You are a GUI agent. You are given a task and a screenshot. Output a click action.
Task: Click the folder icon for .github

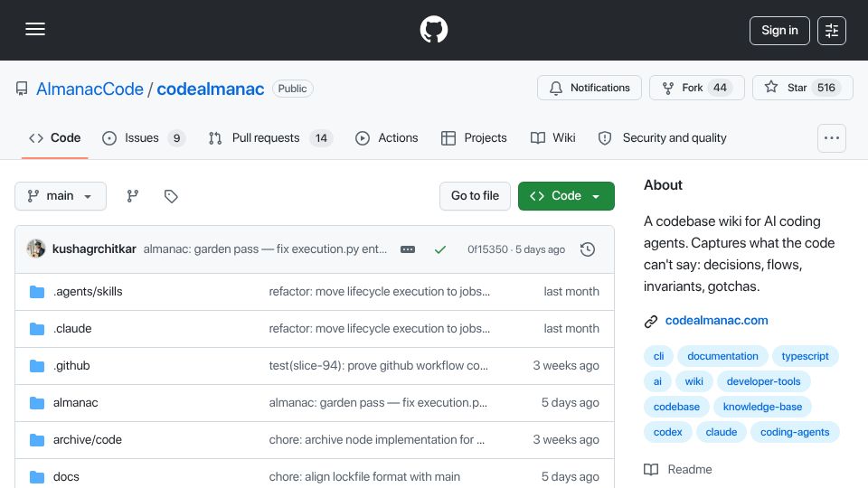pos(37,366)
